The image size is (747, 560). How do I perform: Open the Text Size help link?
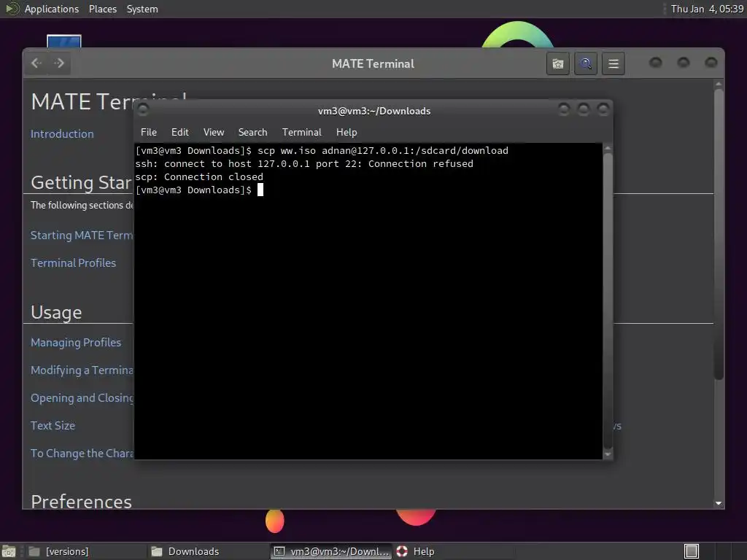[53, 425]
